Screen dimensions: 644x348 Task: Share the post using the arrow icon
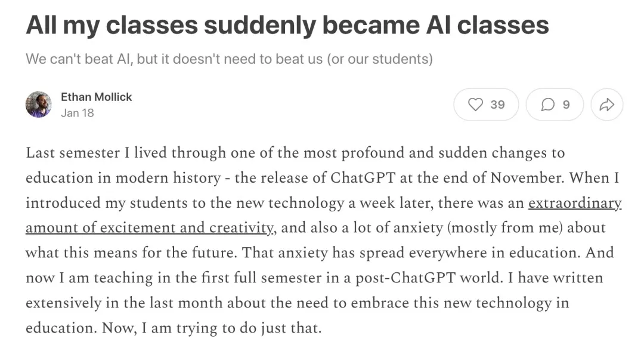pos(606,105)
